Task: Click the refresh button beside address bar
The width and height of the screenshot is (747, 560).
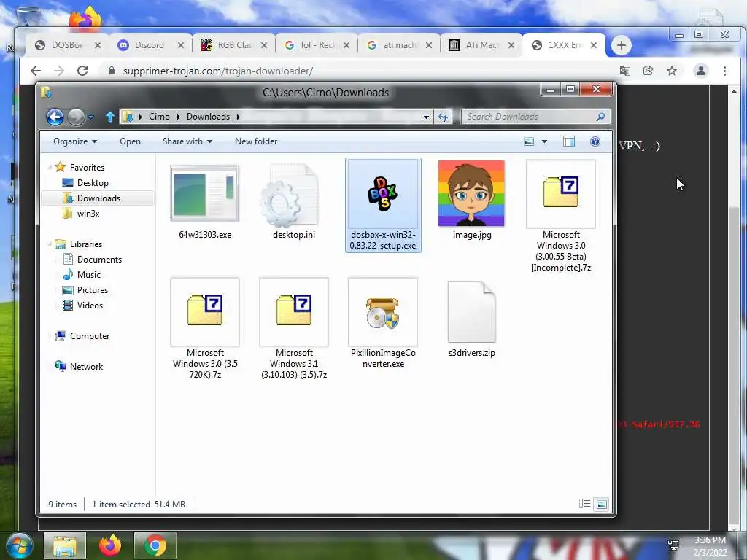Action: (443, 117)
